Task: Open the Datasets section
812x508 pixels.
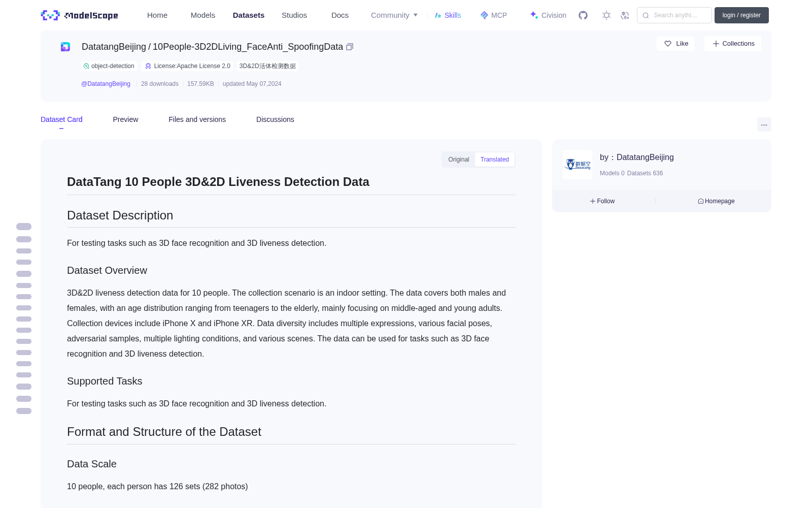Action: pyautogui.click(x=249, y=15)
